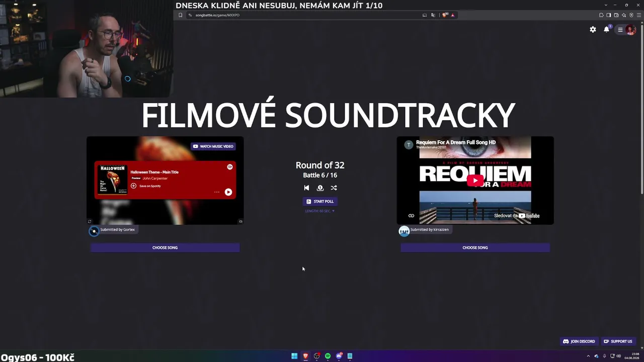Click submitter kirrazzen's avatar

click(404, 231)
